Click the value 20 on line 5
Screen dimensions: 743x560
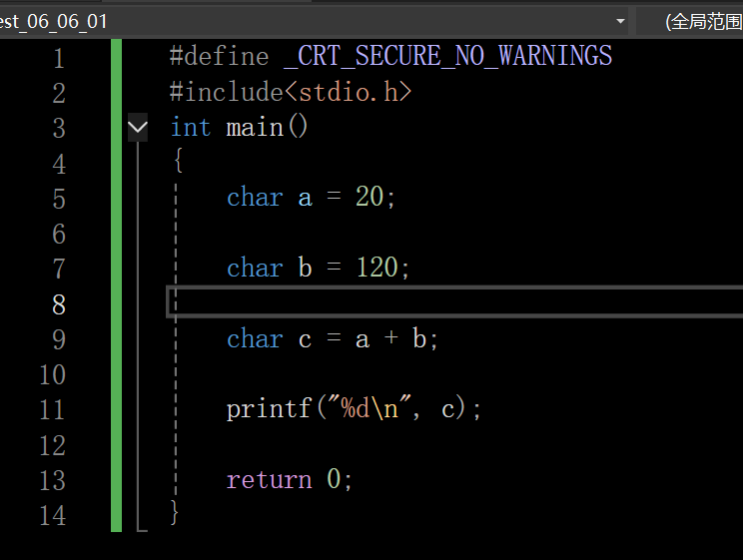tap(370, 196)
